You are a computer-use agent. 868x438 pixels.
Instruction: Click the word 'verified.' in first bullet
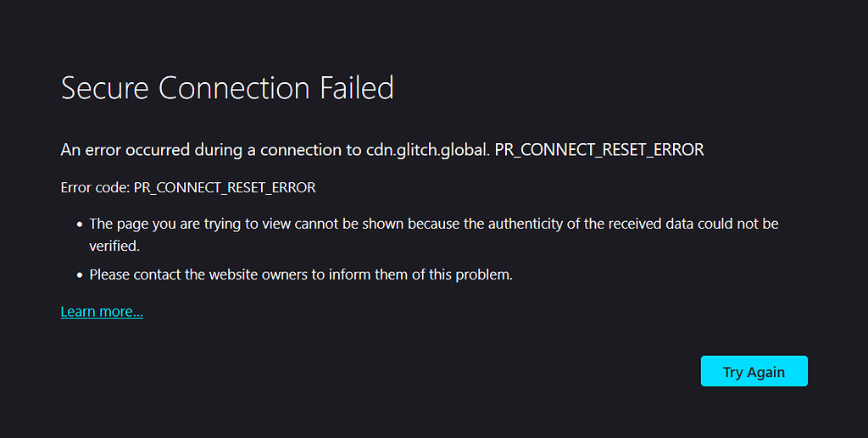pos(114,246)
